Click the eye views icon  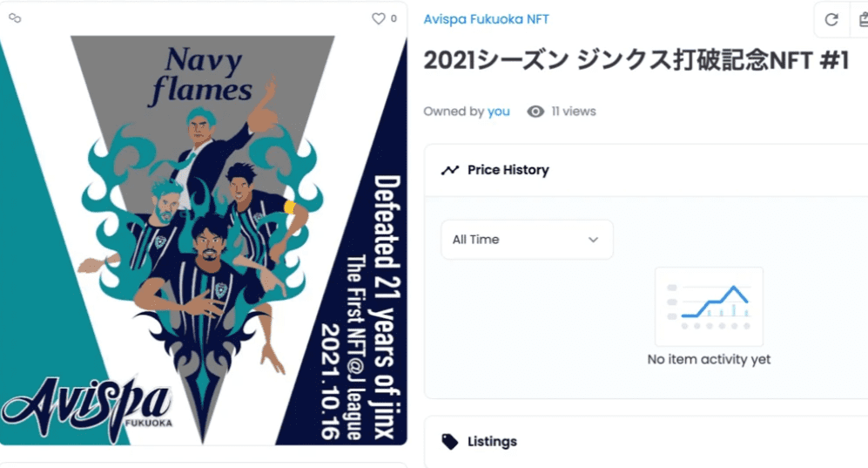coord(535,112)
